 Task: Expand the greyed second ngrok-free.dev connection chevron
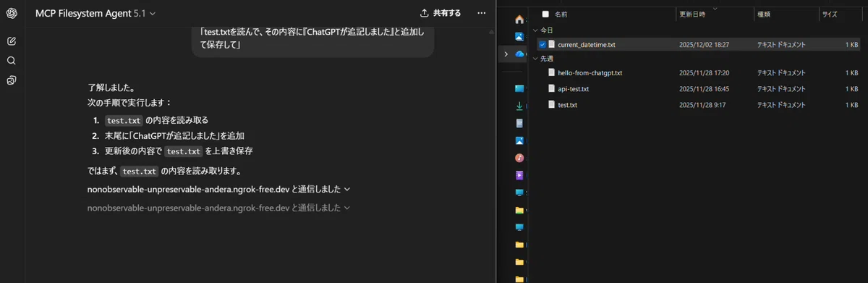click(347, 208)
